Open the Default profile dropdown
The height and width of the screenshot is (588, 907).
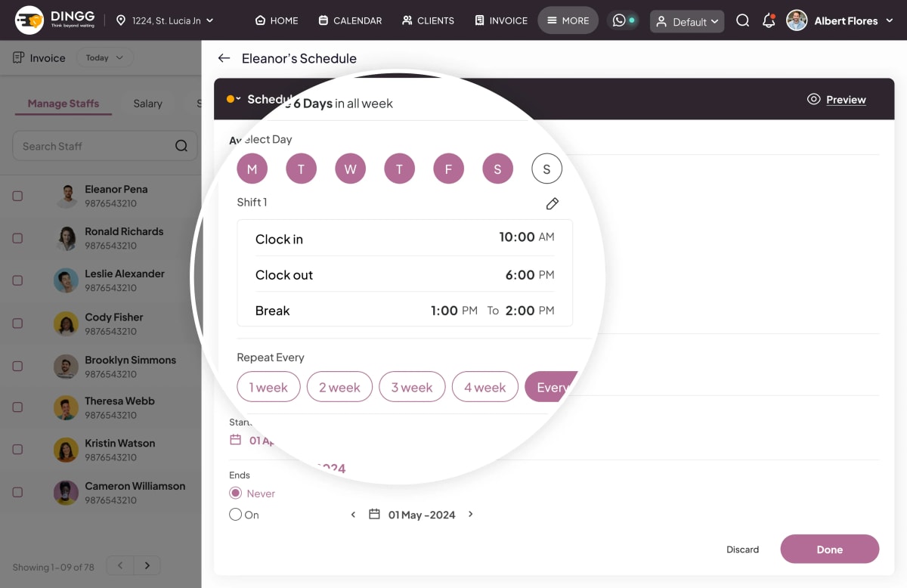687,21
